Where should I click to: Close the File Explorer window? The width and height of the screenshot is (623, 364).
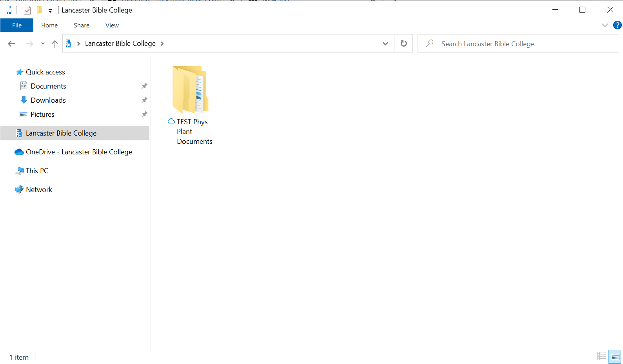(x=610, y=10)
